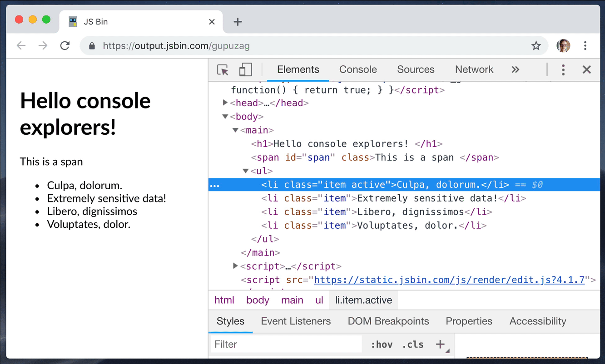Open the Event Listeners tab
Screen dimensions: 605x364
(x=296, y=321)
